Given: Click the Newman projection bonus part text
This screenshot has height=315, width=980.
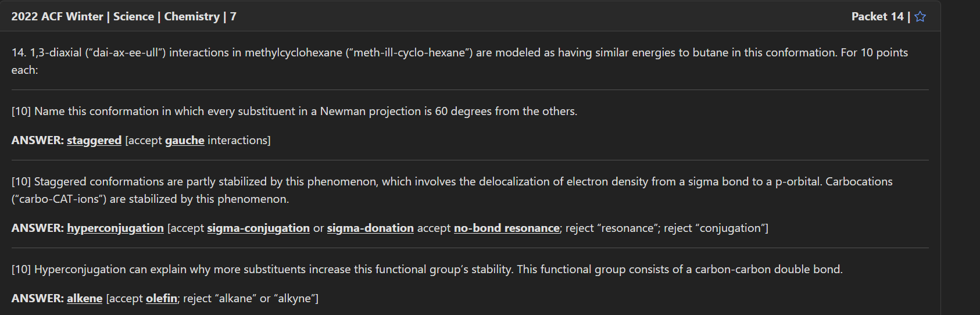Looking at the screenshot, I should [x=294, y=112].
